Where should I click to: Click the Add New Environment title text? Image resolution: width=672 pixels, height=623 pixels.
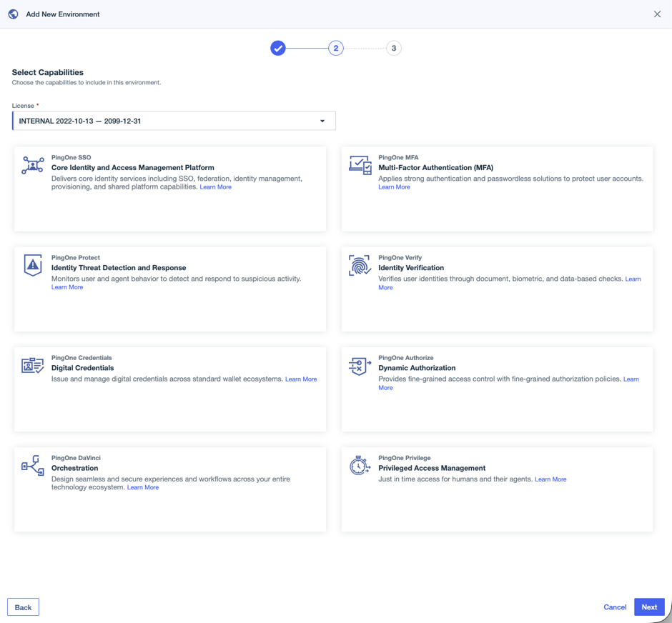click(63, 14)
